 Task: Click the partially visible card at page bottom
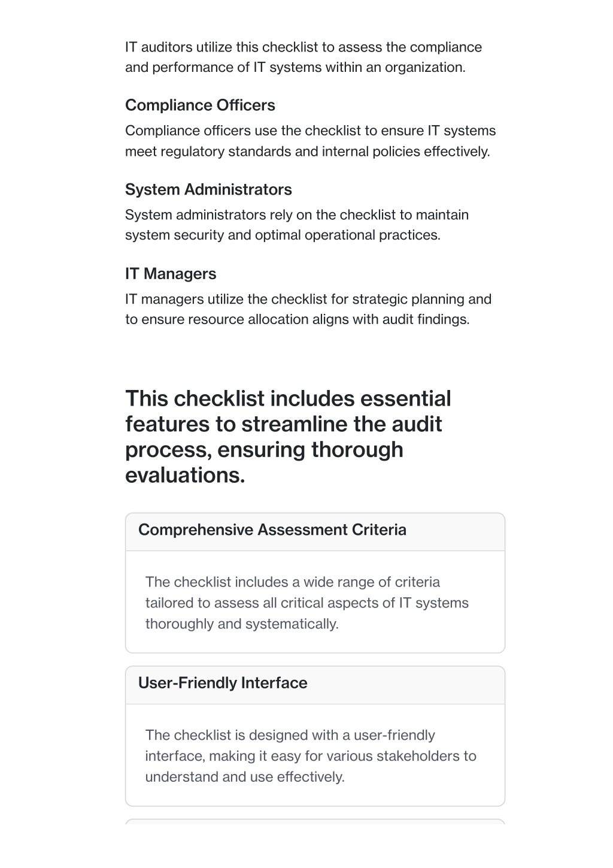coord(315,821)
